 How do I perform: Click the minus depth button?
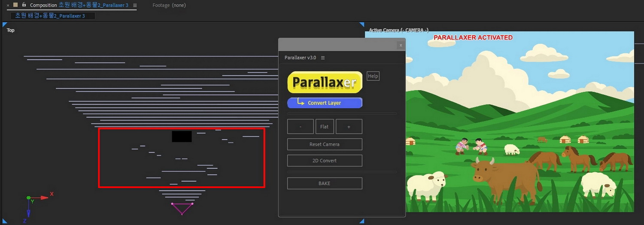point(301,127)
